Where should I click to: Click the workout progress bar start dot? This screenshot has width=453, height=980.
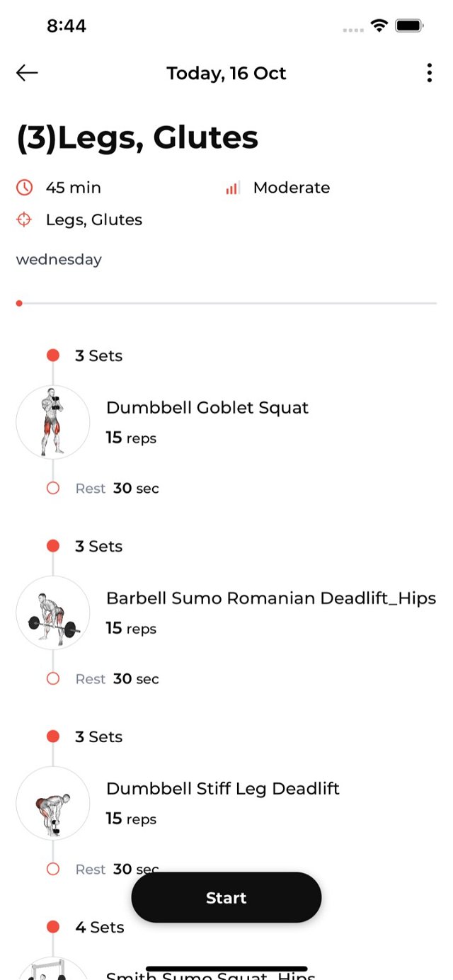click(19, 303)
